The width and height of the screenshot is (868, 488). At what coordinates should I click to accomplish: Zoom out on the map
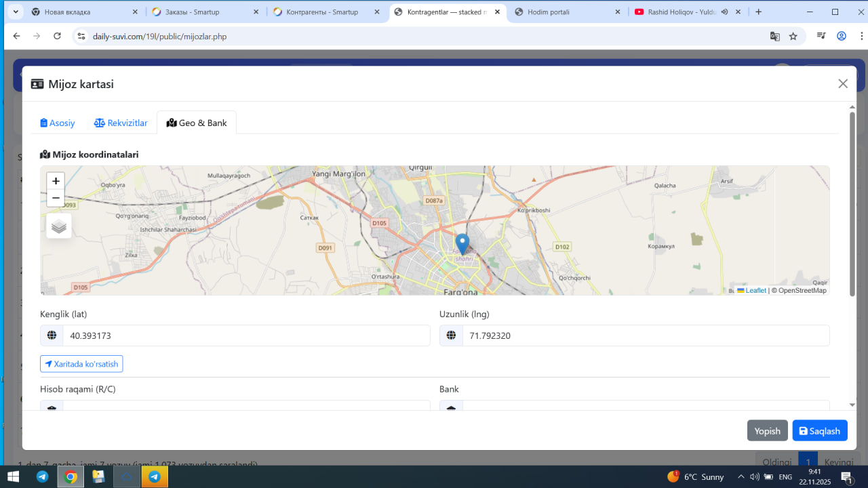point(56,198)
